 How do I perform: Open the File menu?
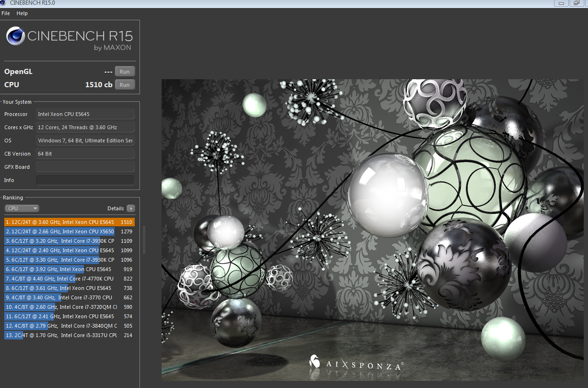pos(6,13)
